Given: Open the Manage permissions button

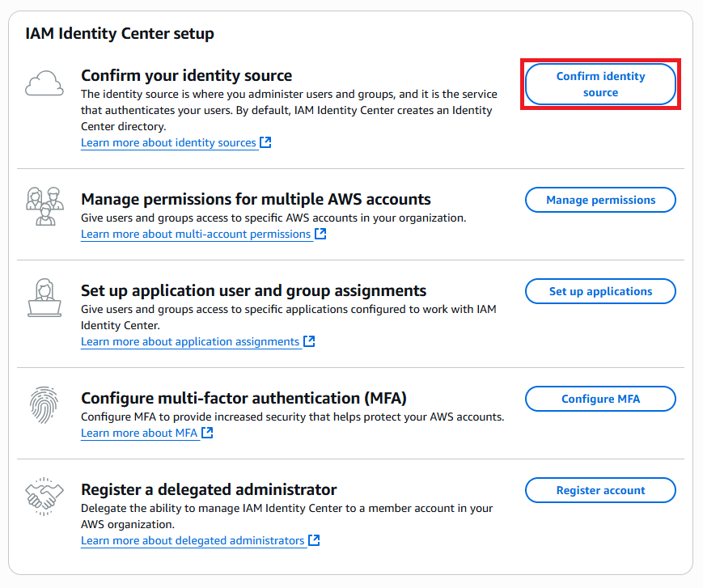Looking at the screenshot, I should (x=600, y=200).
